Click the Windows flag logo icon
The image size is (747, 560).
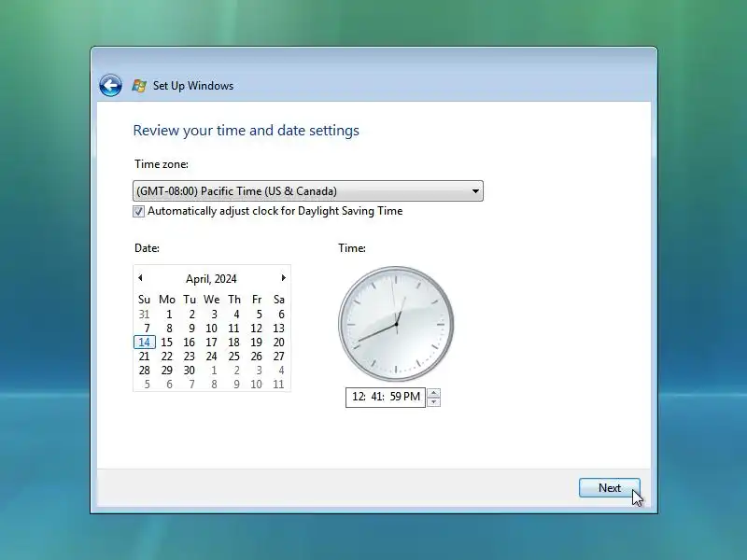click(x=139, y=86)
